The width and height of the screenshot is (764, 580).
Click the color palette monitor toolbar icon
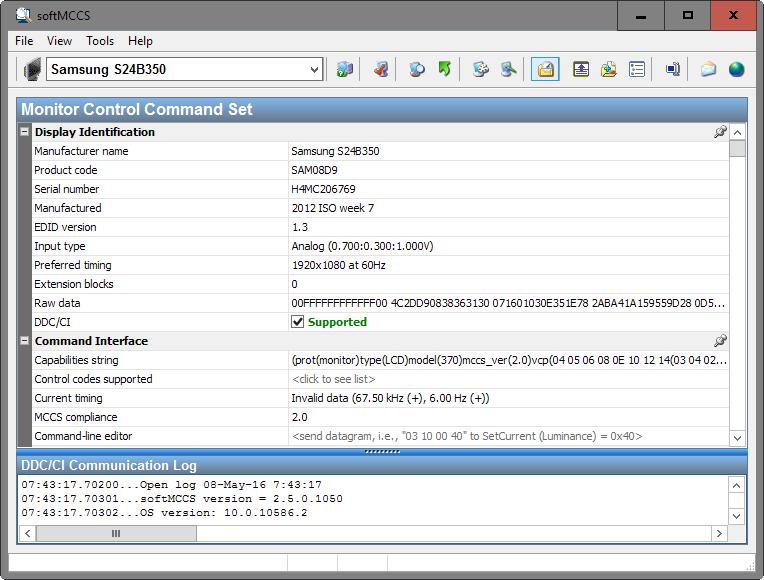480,69
